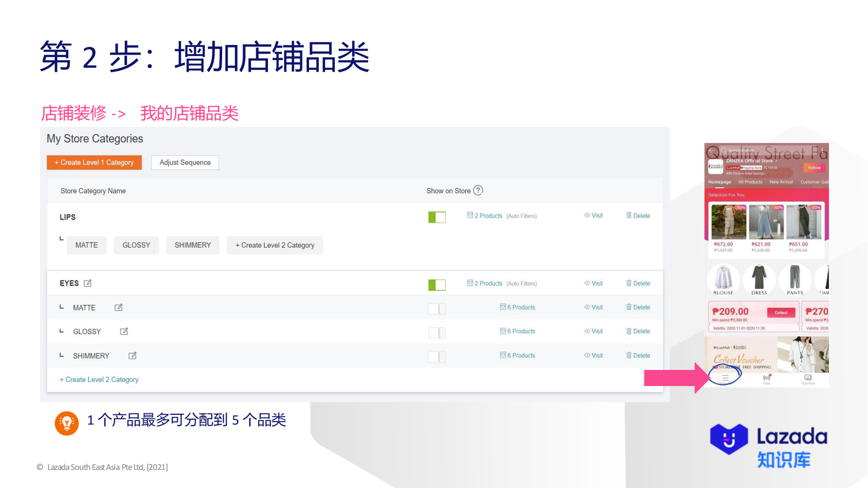Select the GLOSSY tag under LIPS
The width and height of the screenshot is (868, 488).
tap(136, 245)
